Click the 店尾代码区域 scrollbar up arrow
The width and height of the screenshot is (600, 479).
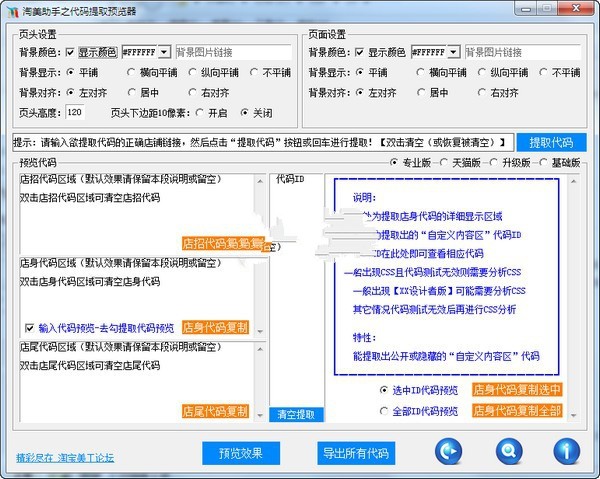(x=260, y=349)
